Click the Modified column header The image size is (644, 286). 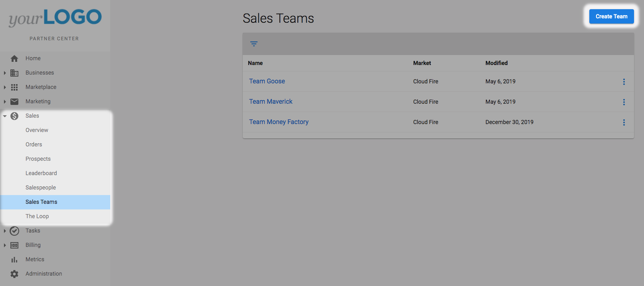(x=496, y=63)
